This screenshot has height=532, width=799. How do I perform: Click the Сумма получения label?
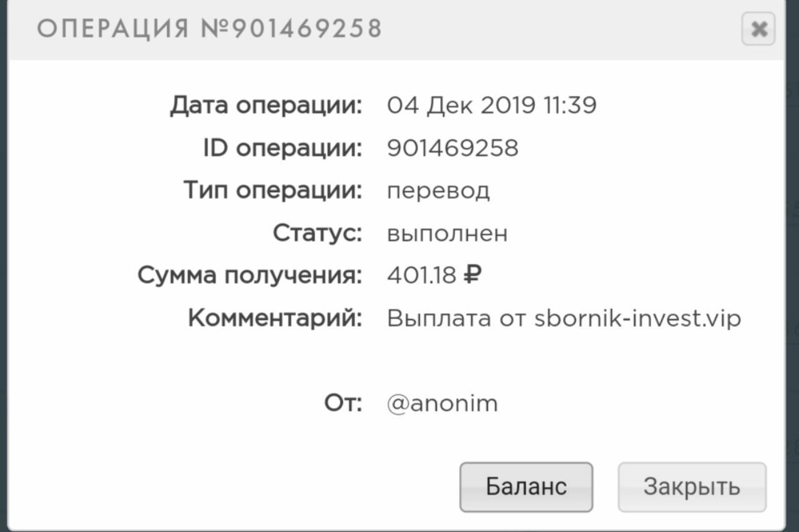coord(250,275)
